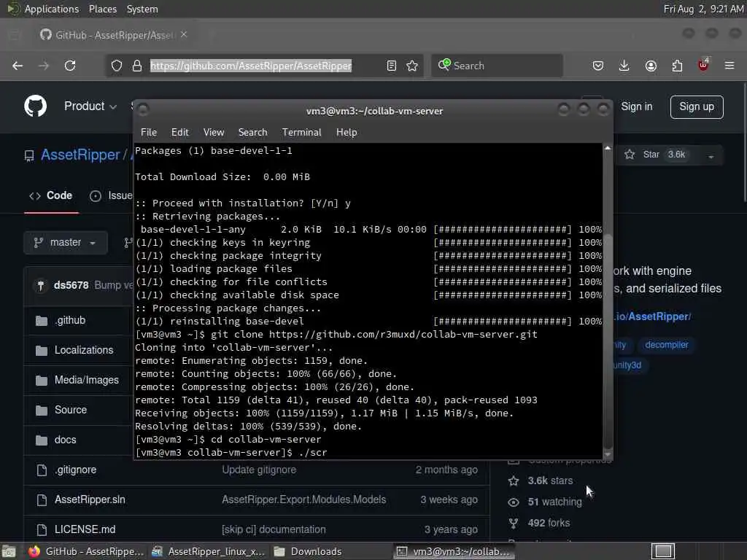Reload the current GitHub page
The width and height of the screenshot is (747, 560).
pyautogui.click(x=70, y=66)
